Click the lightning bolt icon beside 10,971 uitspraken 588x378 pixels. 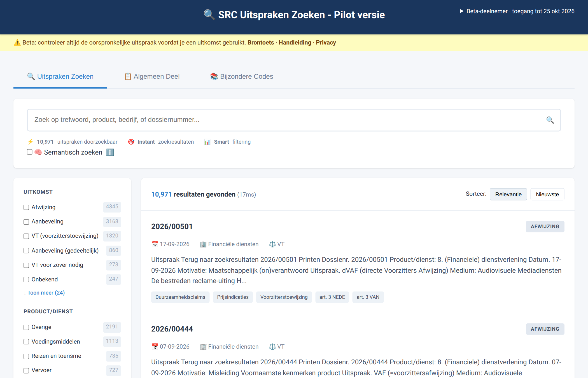30,142
